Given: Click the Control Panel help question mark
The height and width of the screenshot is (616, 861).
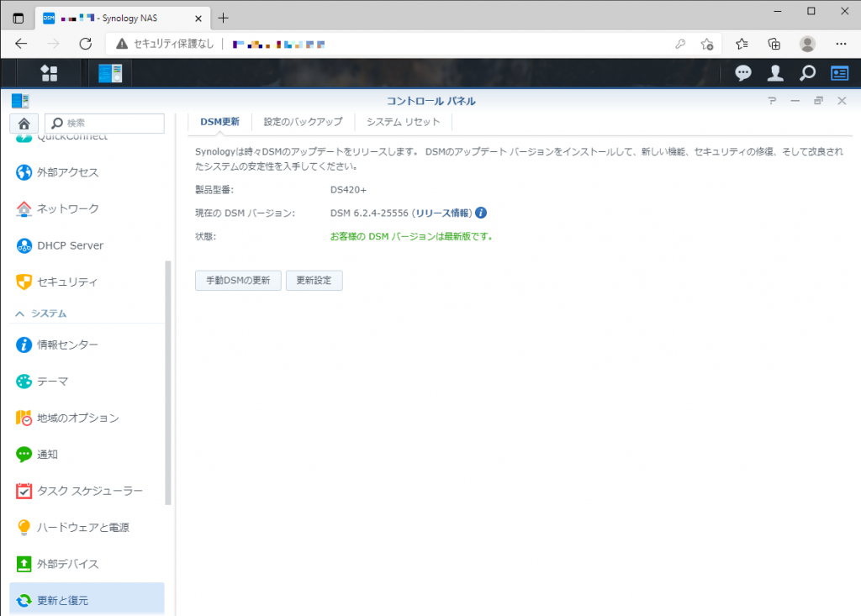Looking at the screenshot, I should pyautogui.click(x=772, y=101).
